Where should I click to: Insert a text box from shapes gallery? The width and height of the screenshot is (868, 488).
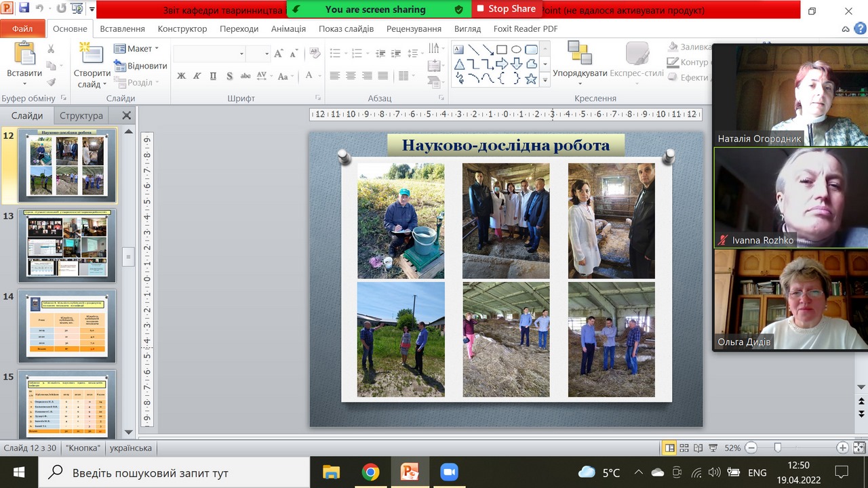[458, 49]
